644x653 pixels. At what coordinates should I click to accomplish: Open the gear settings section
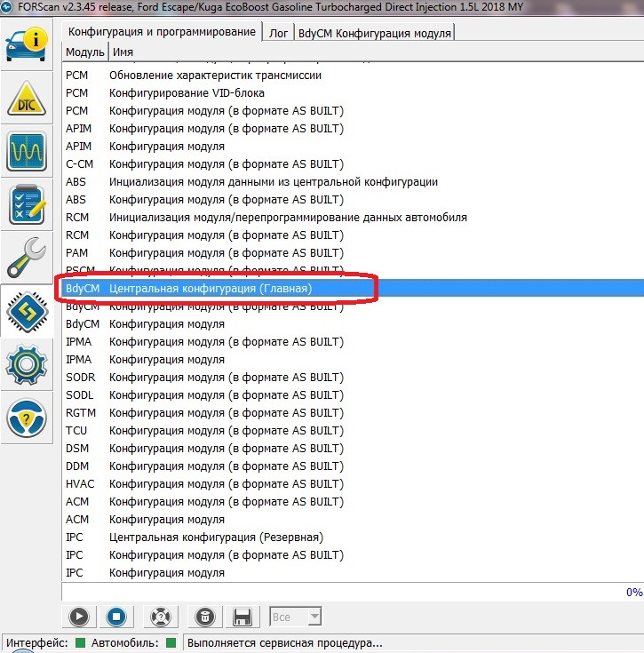pyautogui.click(x=27, y=365)
